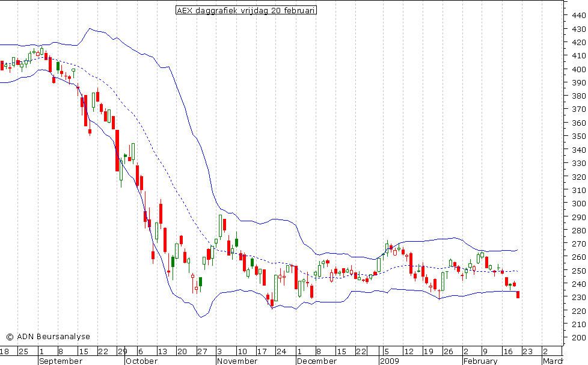Click the 330 value on the price axis
Viewport: 588px width, 365px height.
tap(579, 163)
